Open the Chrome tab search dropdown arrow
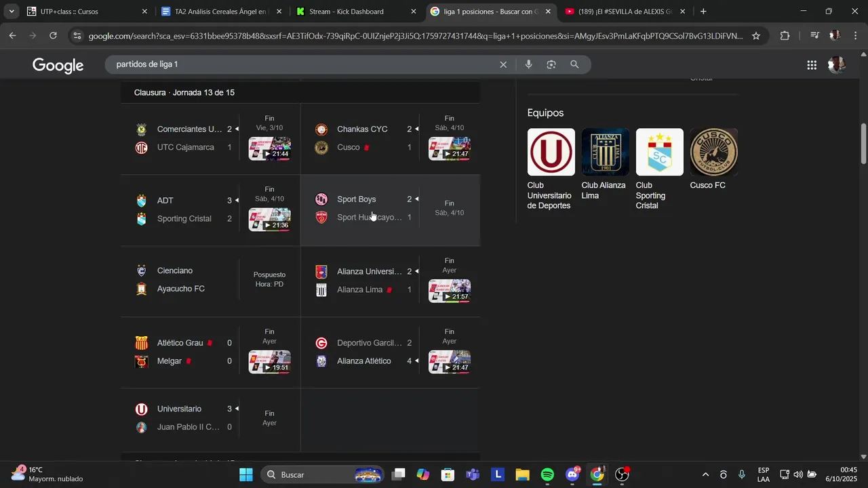This screenshot has height=488, width=868. 12,12
